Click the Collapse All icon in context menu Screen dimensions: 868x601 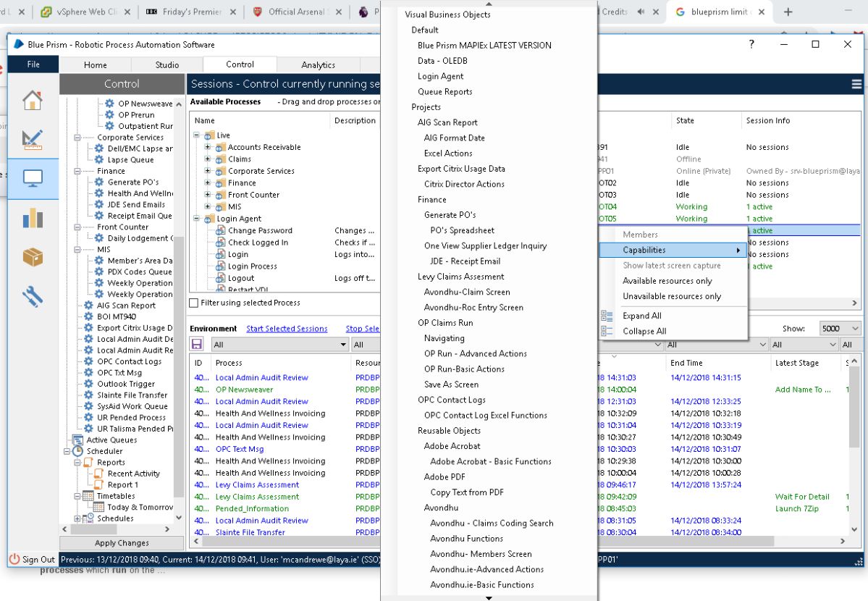coord(607,331)
